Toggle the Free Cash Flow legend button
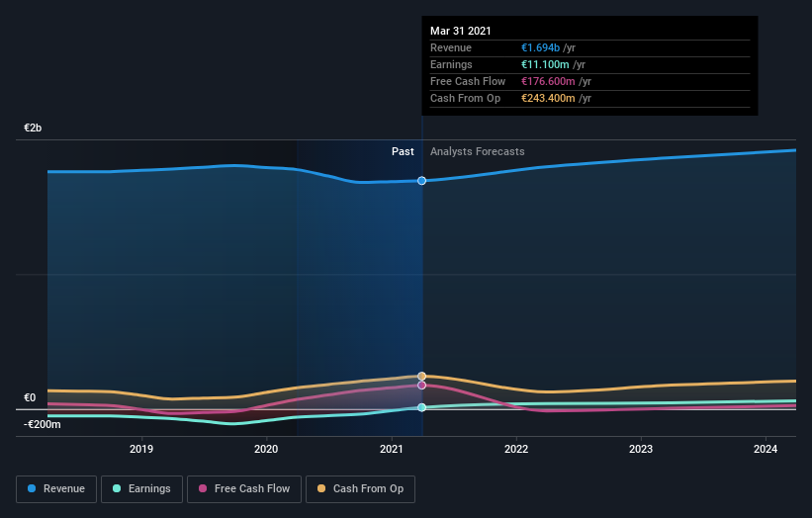812x518 pixels. click(x=244, y=489)
